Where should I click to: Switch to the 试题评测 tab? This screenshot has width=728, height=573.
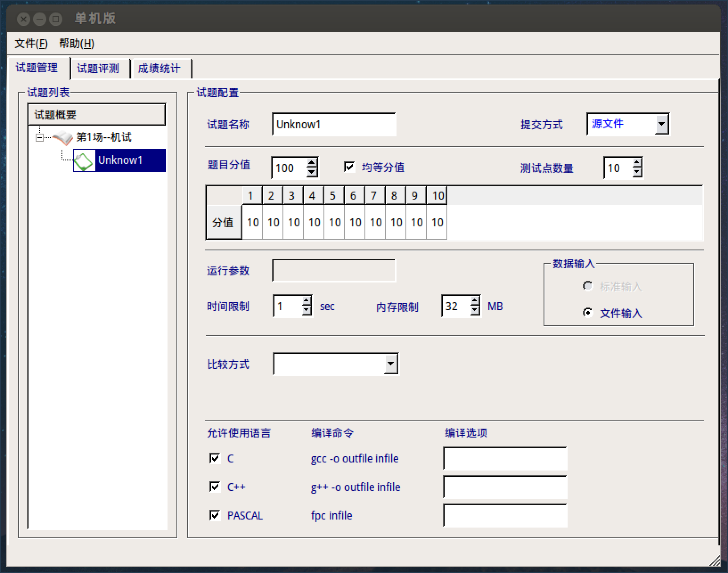pyautogui.click(x=98, y=69)
